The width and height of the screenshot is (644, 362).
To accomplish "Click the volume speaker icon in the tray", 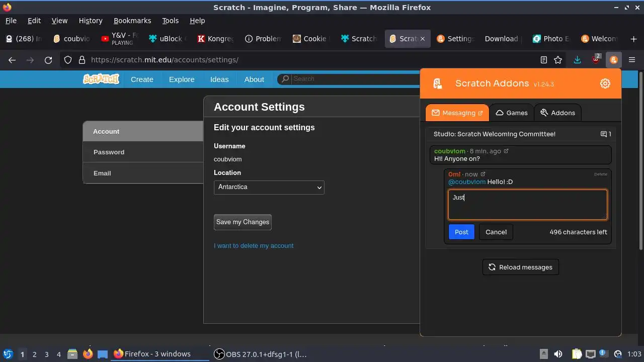I will pos(558,354).
